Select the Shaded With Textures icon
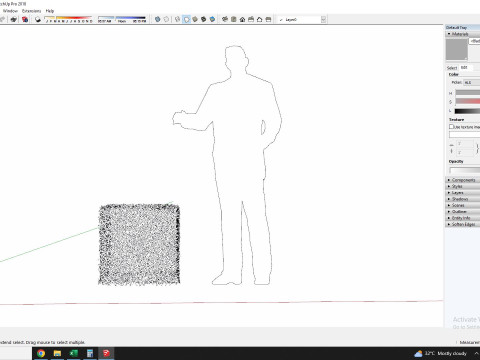The height and width of the screenshot is (360, 480). pos(204,19)
